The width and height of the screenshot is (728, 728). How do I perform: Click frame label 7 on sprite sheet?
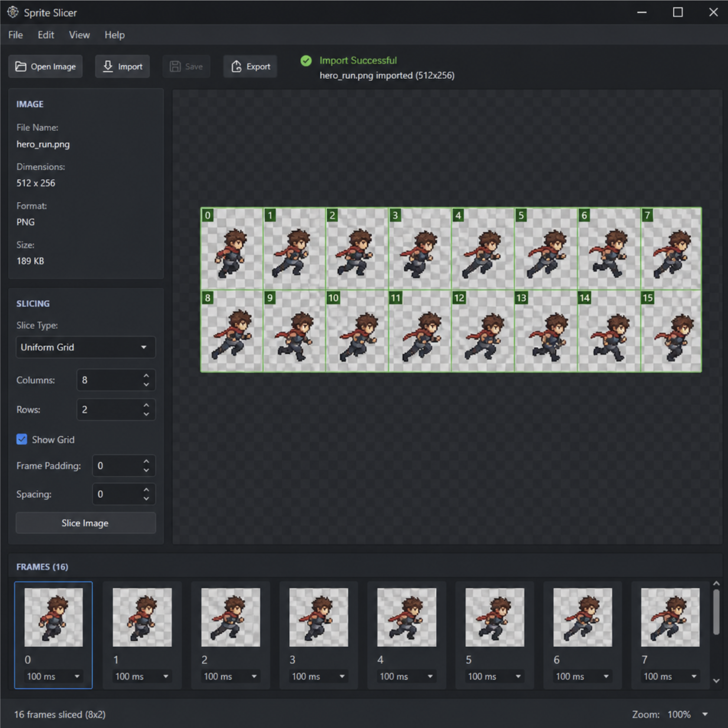tap(647, 215)
